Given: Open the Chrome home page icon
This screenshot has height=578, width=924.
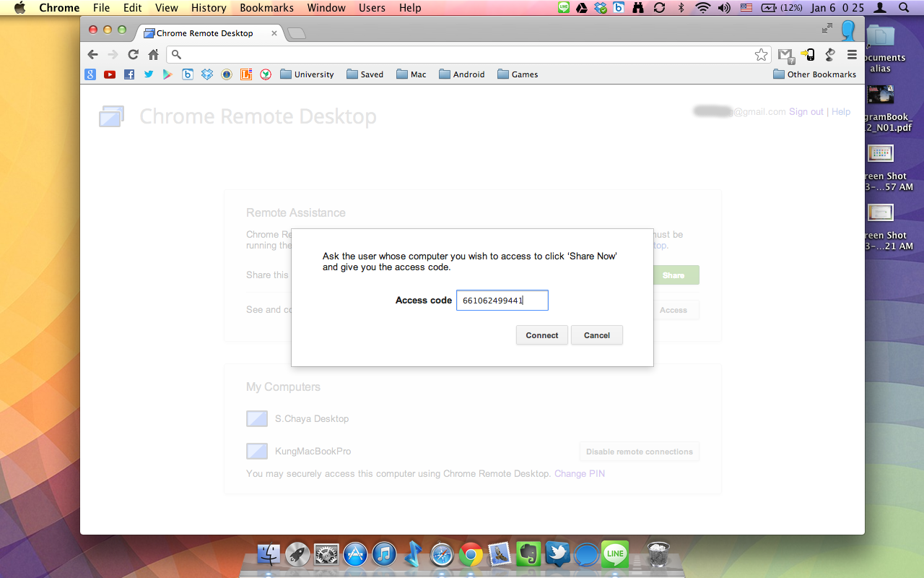Looking at the screenshot, I should 153,54.
